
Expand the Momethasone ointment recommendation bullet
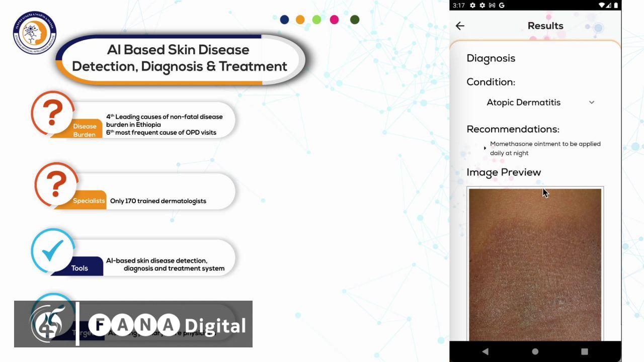point(485,148)
